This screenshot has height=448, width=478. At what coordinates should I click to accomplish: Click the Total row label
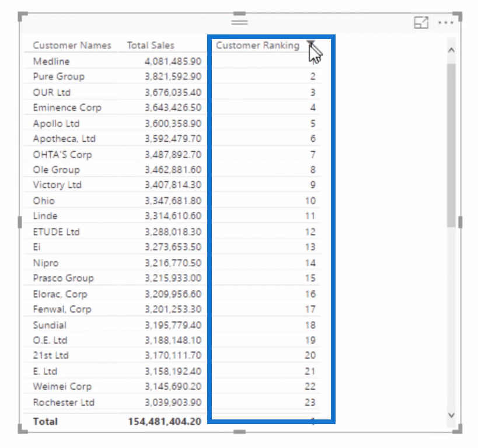pyautogui.click(x=46, y=422)
